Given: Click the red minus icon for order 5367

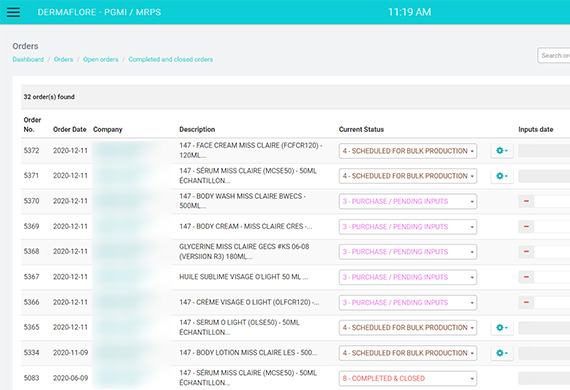Looking at the screenshot, I should tap(526, 277).
